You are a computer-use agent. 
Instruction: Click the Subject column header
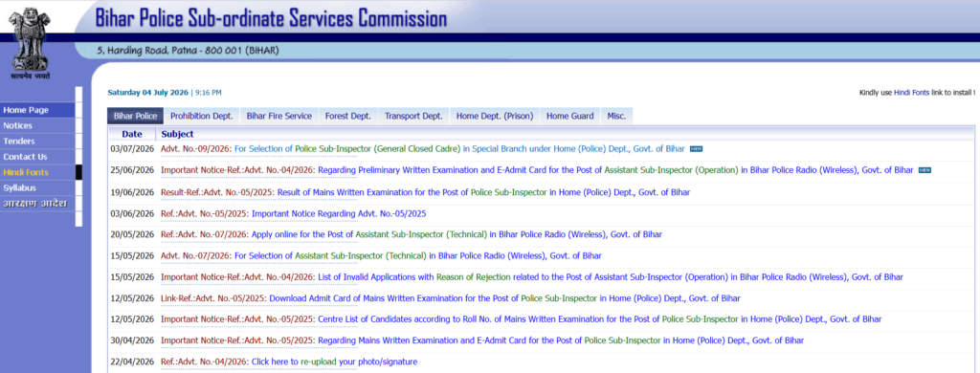point(177,134)
